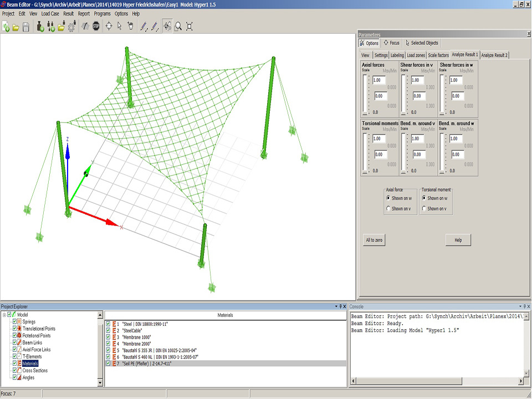Open the Project Explorer panel dropdown arrow
Screen dimensions: 532x399
337,306
